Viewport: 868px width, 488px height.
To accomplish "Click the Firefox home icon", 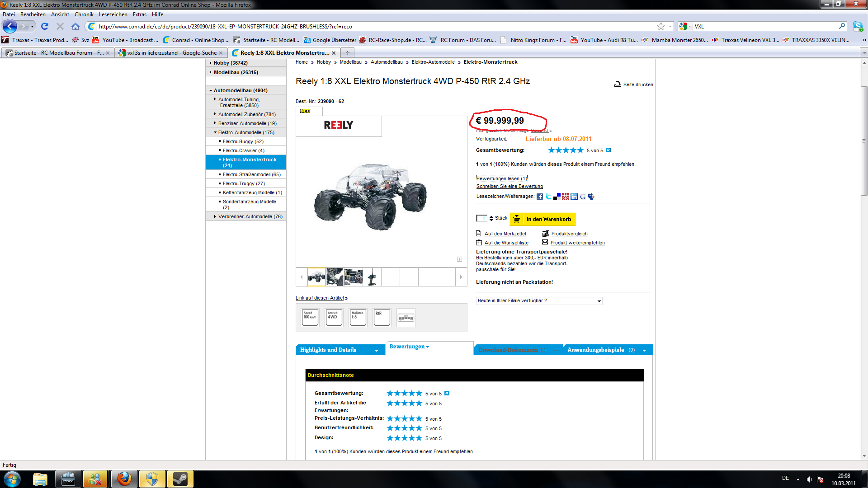I will 75,26.
